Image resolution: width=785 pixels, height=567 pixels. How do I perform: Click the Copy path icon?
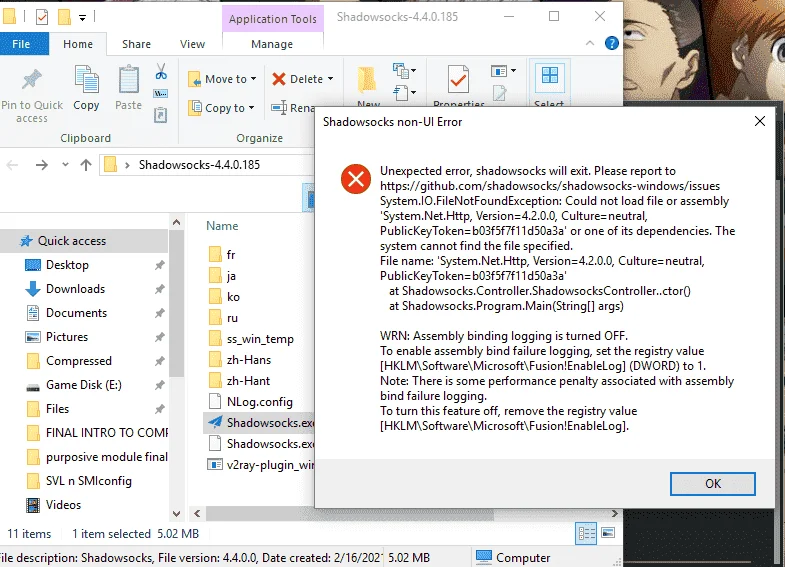[x=161, y=94]
